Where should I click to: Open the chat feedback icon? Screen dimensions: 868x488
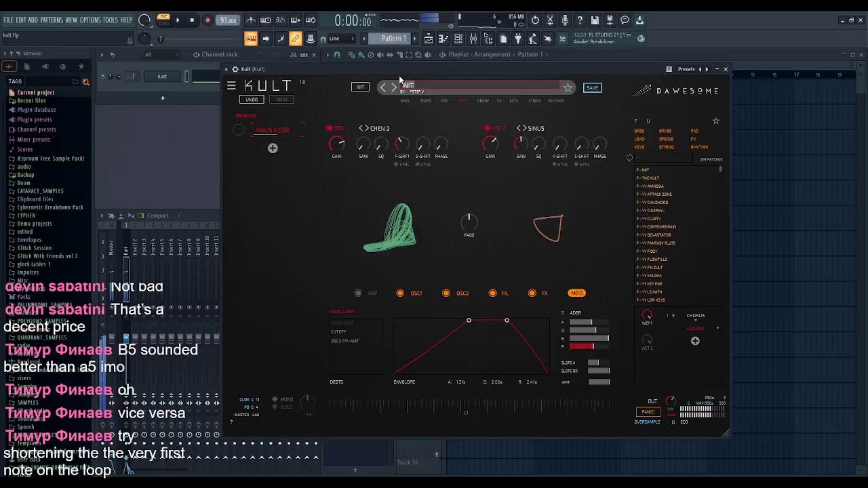point(625,20)
